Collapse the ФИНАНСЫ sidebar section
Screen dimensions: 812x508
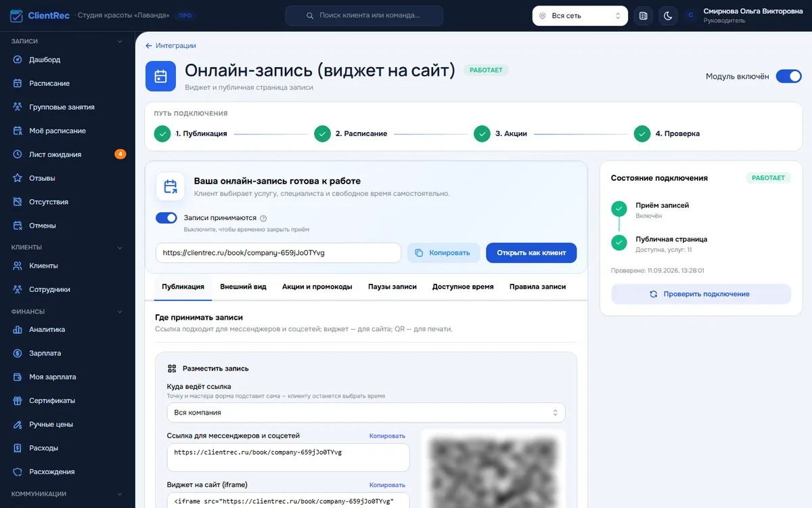(120, 312)
